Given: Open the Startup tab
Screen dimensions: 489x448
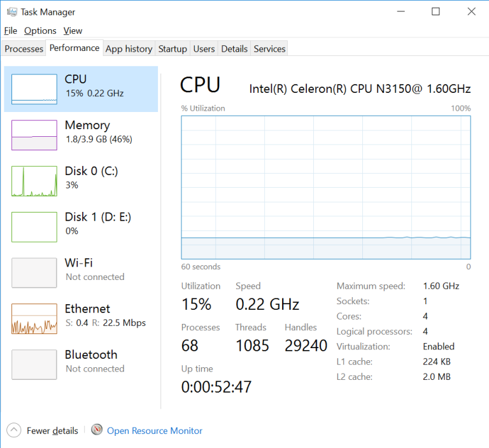Looking at the screenshot, I should tap(173, 48).
